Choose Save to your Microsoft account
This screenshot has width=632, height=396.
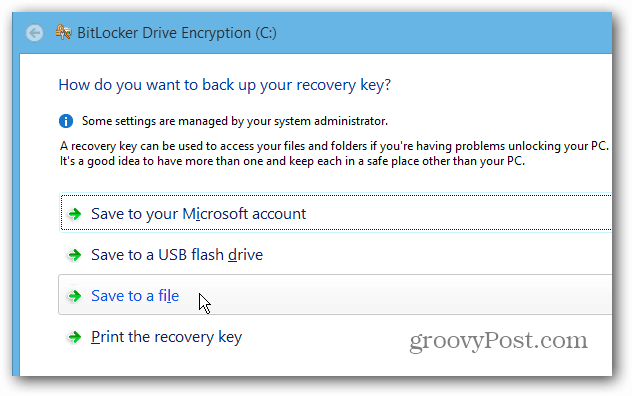click(x=198, y=214)
